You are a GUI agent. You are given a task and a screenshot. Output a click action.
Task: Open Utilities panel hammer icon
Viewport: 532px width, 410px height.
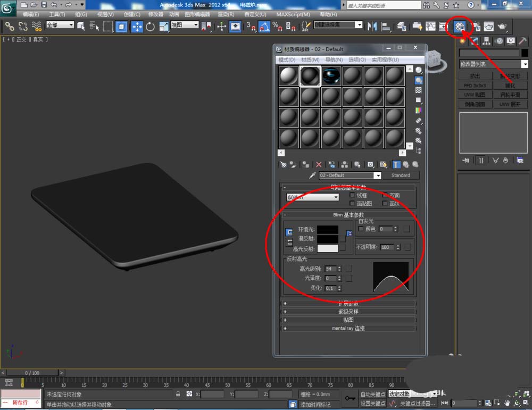[522, 41]
